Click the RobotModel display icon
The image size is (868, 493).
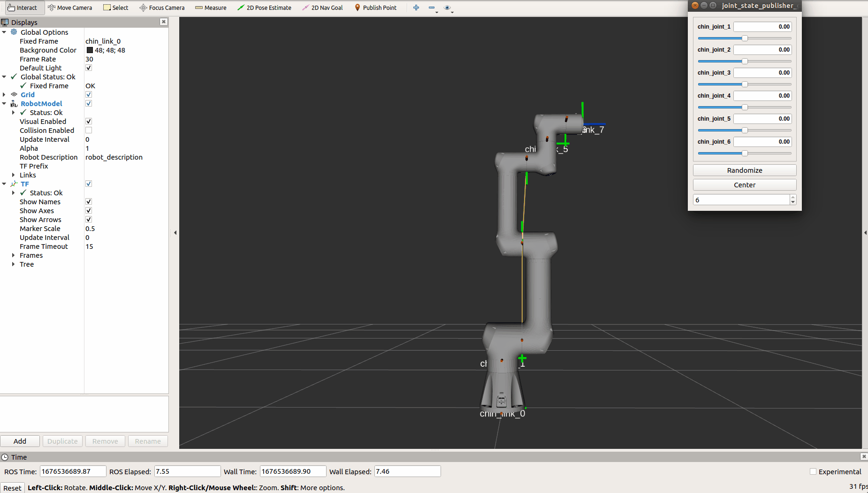click(x=14, y=103)
